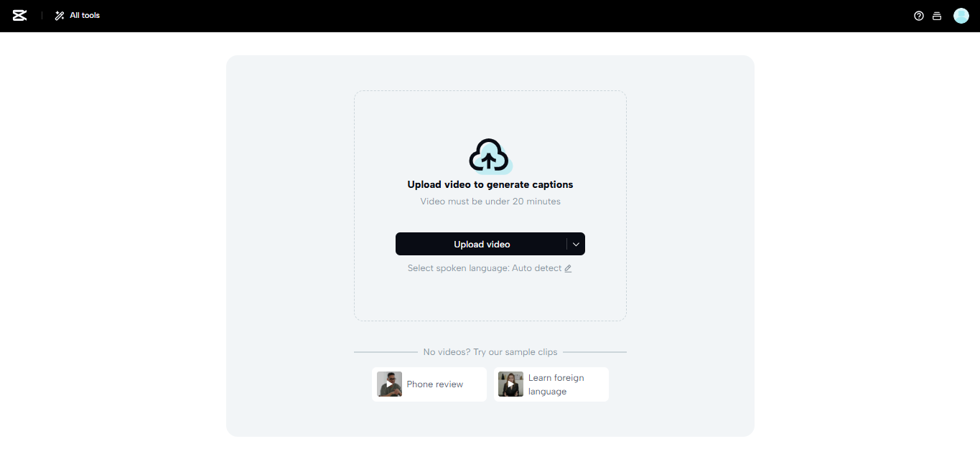Click the cloud upload icon
Screen dimensions: 980x459
pos(490,154)
